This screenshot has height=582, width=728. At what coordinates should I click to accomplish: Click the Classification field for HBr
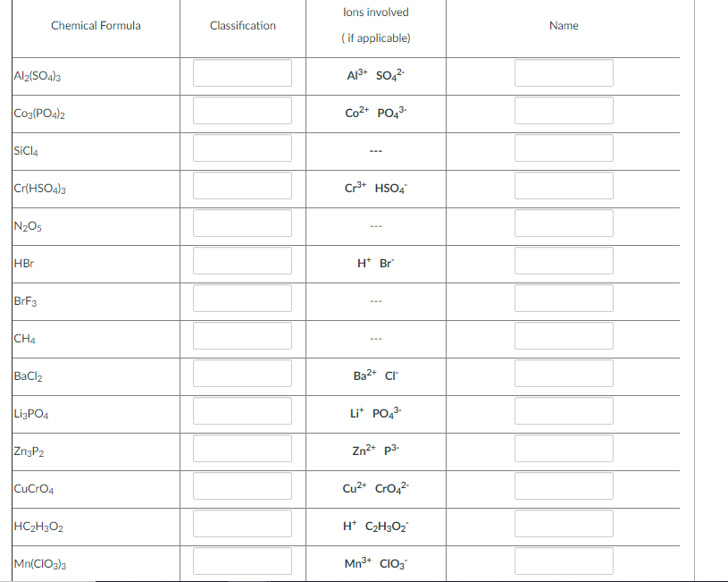pos(242,260)
